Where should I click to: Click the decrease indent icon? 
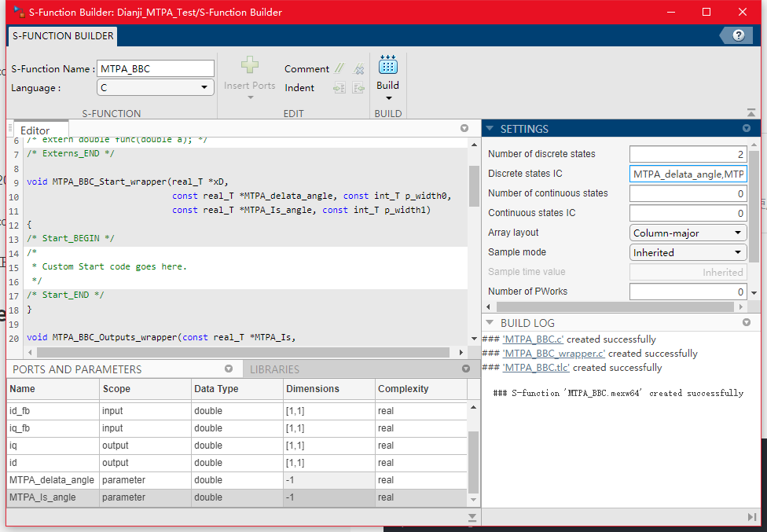[x=359, y=88]
